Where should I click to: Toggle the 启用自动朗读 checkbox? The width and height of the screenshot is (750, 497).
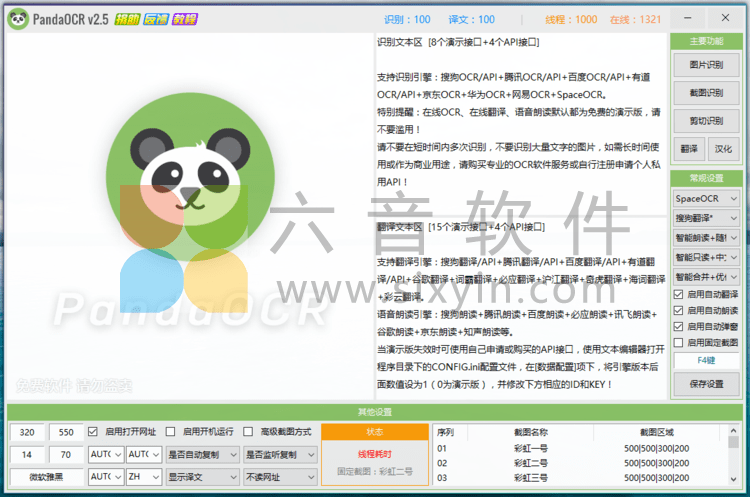click(678, 310)
